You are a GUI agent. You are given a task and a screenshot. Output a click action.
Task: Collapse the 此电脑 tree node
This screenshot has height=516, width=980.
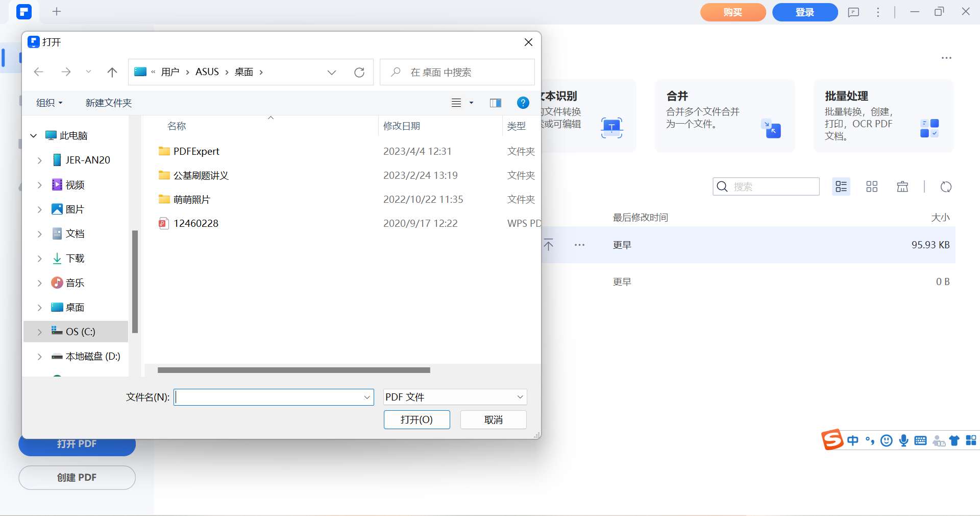33,135
